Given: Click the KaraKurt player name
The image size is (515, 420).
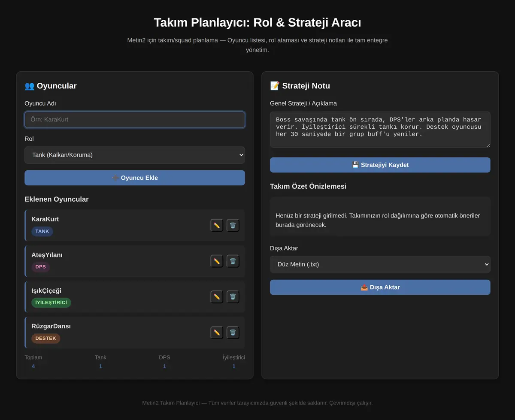Looking at the screenshot, I should 45,219.
